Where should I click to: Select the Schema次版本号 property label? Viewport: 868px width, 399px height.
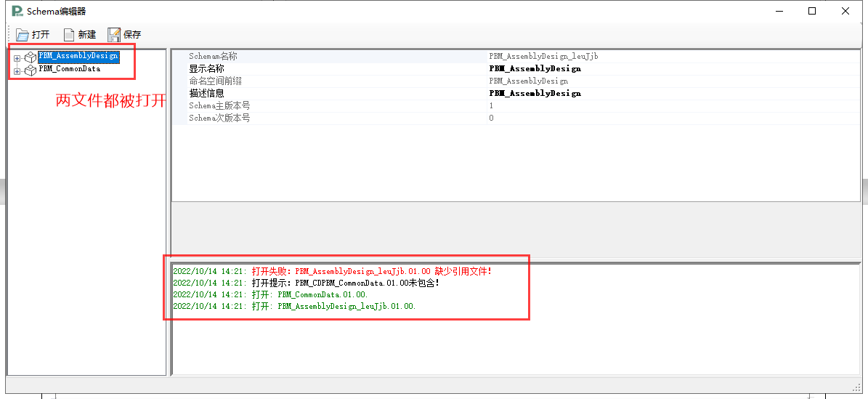pos(219,118)
